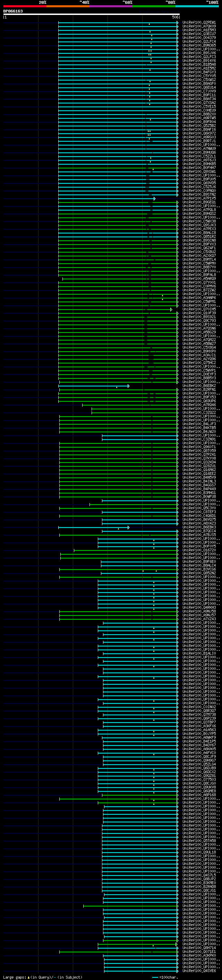This screenshot has height=980, width=222.
Task: Select the UniRef100_Q6Z4F1 label
Action: [199, 248]
